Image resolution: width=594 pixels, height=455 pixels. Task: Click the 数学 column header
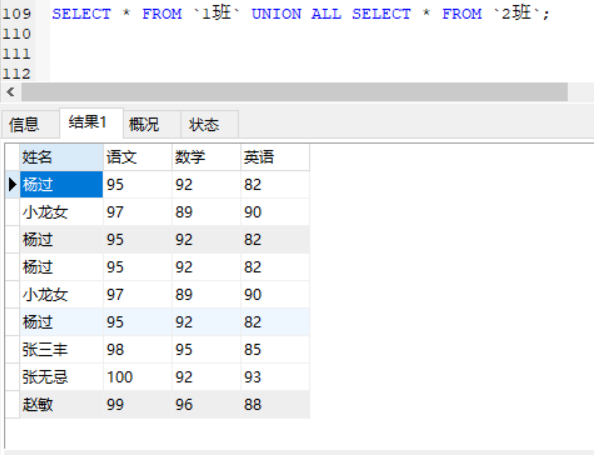click(206, 157)
